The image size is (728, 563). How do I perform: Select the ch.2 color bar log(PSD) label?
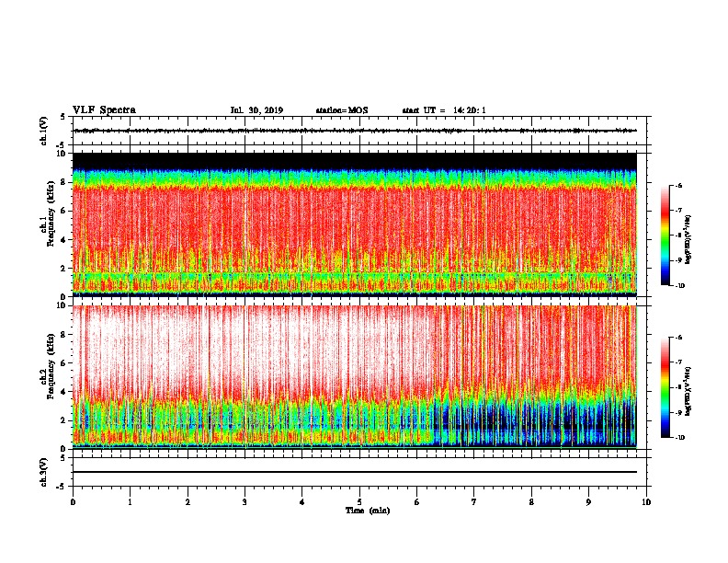pos(688,391)
